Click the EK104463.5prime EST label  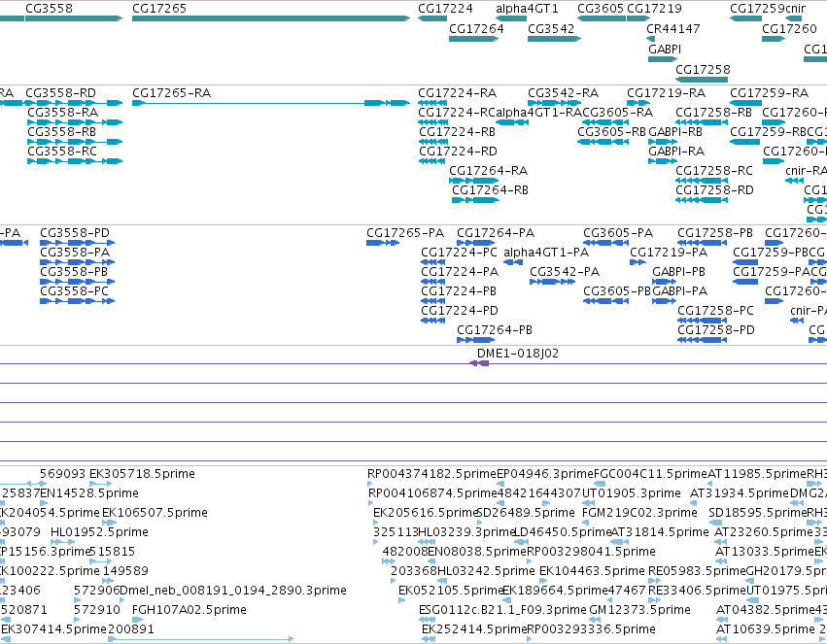(592, 571)
